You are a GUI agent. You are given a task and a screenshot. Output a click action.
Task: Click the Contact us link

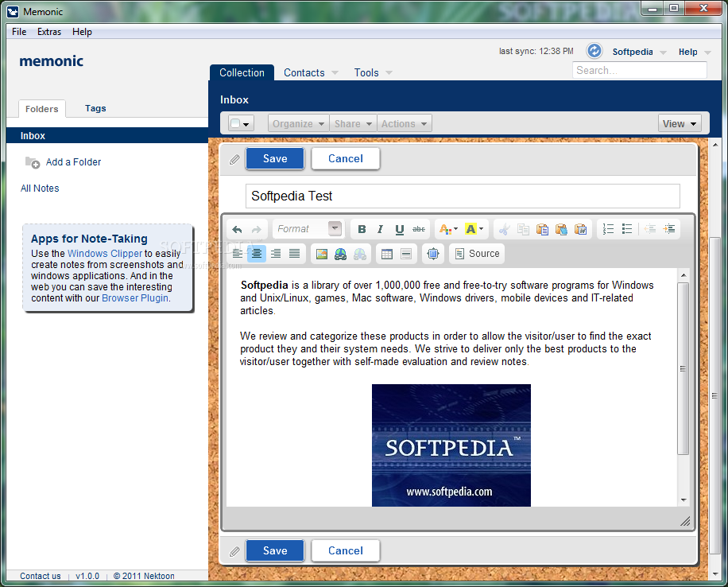[41, 576]
